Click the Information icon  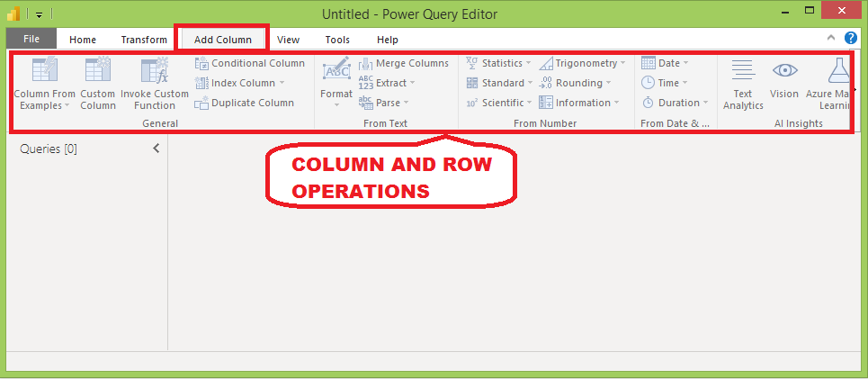click(x=546, y=103)
